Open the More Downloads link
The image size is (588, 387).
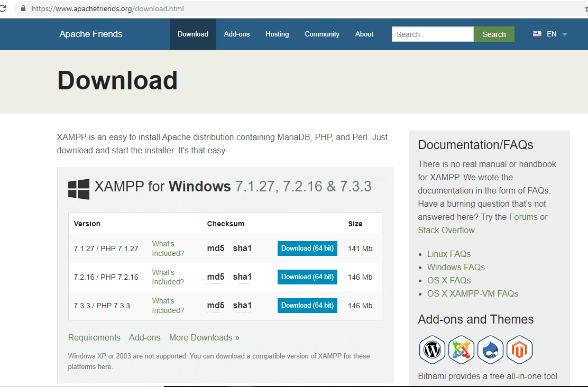[x=204, y=337]
